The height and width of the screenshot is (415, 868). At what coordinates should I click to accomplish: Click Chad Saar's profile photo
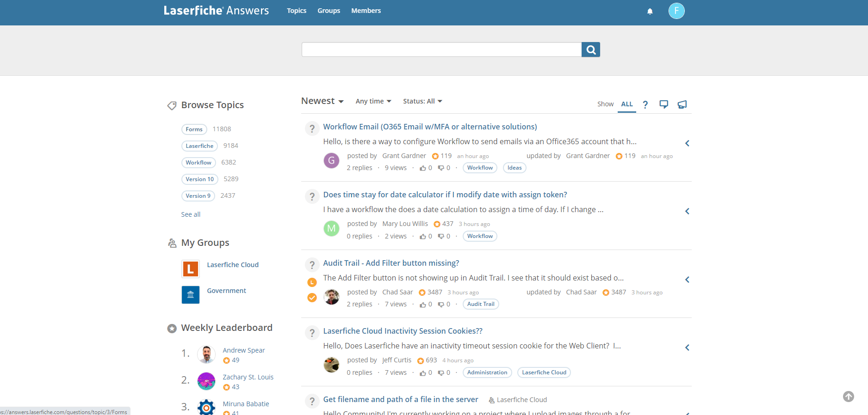pyautogui.click(x=331, y=297)
